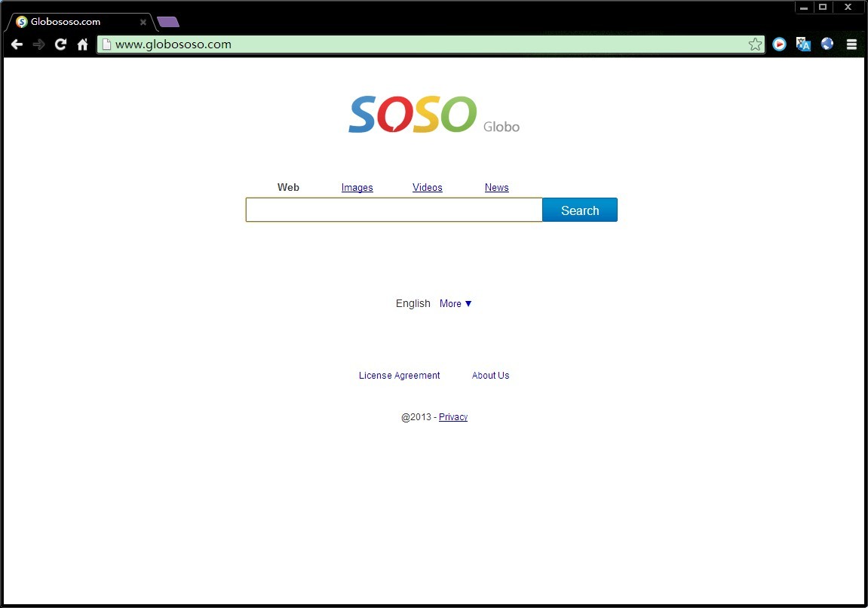Minimize the browser window
The height and width of the screenshot is (608, 868).
(804, 8)
